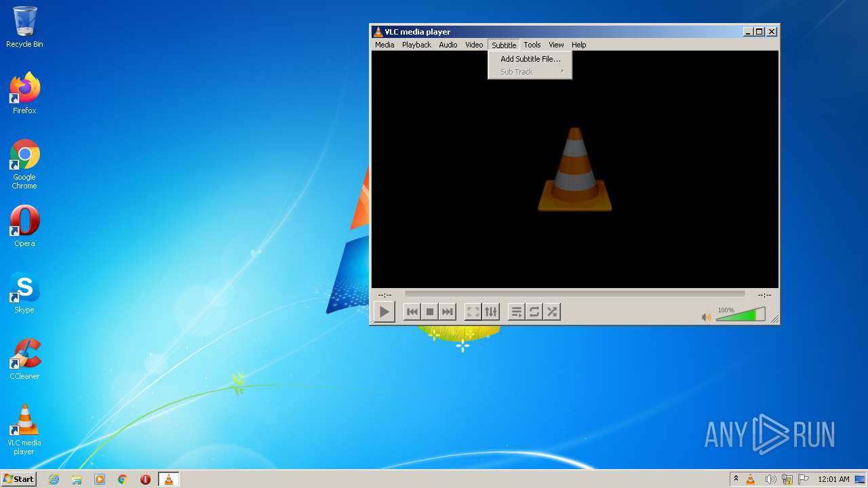Toggle loop/repeat mode
868x488 pixels.
534,312
